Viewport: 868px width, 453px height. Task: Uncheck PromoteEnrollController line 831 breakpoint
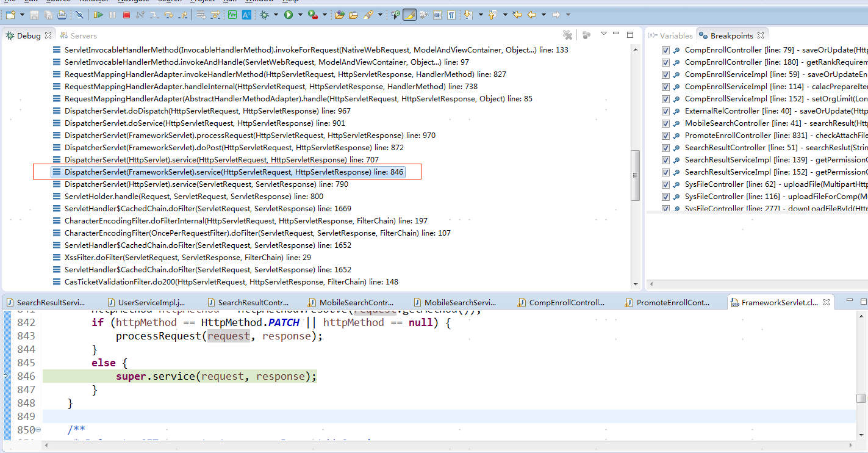[665, 136]
